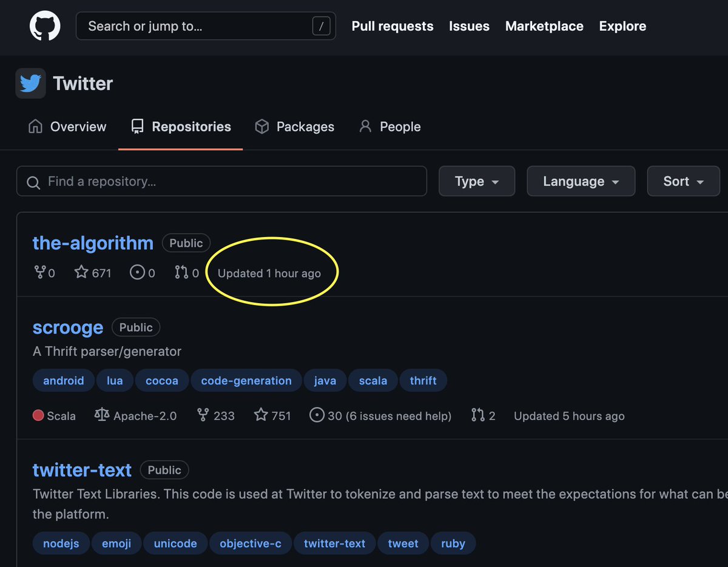728x567 pixels.
Task: Click the scrooge pull request icon showing 2
Action: click(x=477, y=415)
